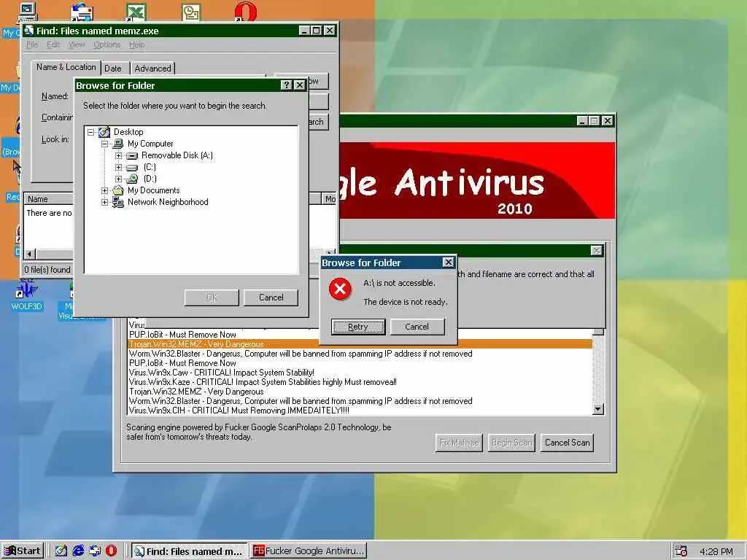
Task: Click the Fix Malwae button
Action: (x=459, y=443)
